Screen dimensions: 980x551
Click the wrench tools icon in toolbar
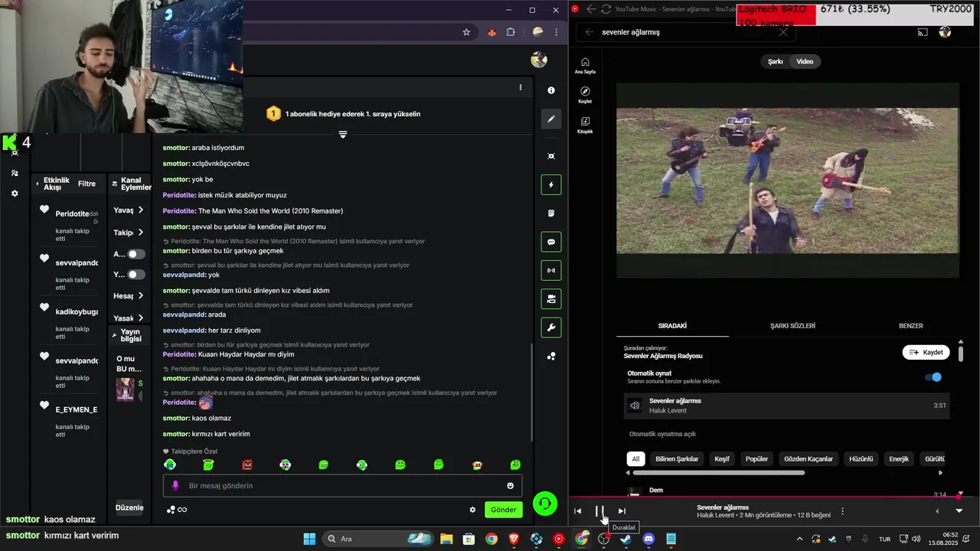[551, 328]
